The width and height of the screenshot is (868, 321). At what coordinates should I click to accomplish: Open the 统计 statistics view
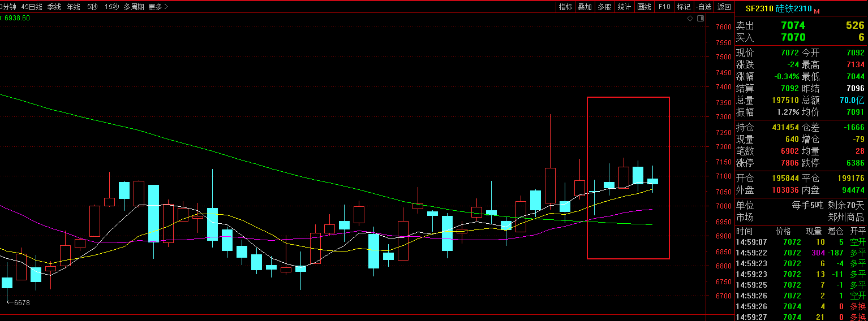point(624,7)
